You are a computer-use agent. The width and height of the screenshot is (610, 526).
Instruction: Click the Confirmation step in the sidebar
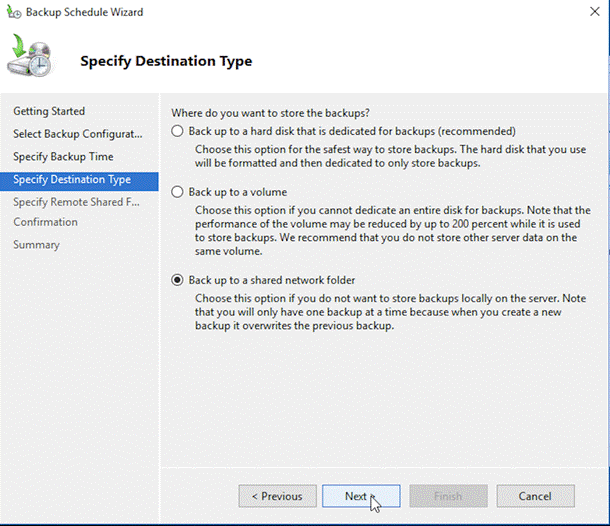click(45, 222)
